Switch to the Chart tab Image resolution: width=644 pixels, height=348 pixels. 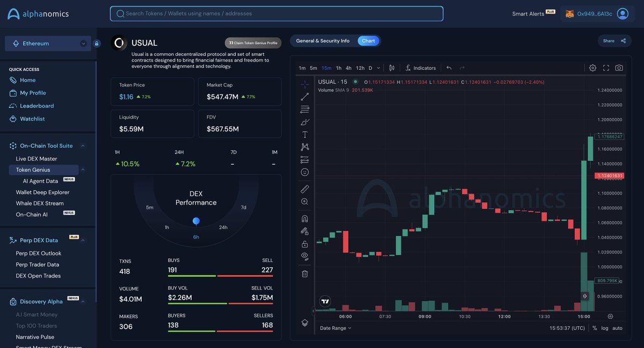(368, 41)
